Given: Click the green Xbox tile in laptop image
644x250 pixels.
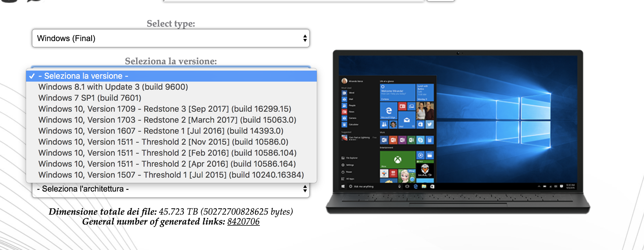Looking at the screenshot, I should [x=397, y=159].
